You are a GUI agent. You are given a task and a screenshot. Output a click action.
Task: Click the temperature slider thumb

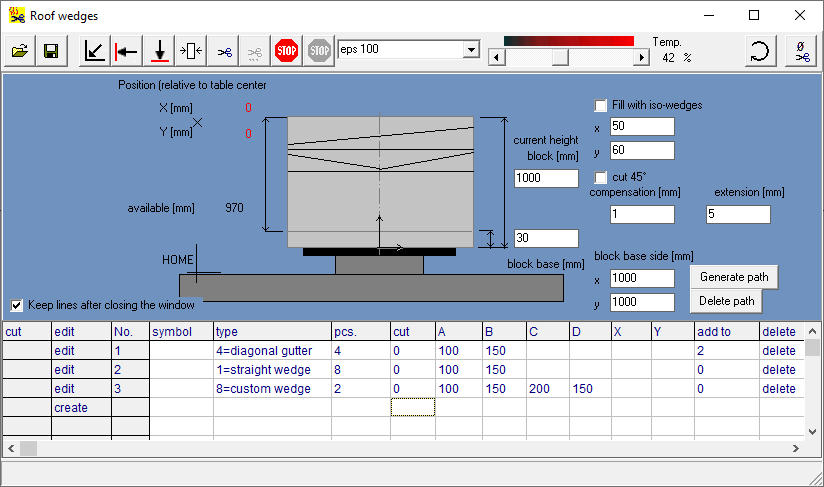point(560,58)
